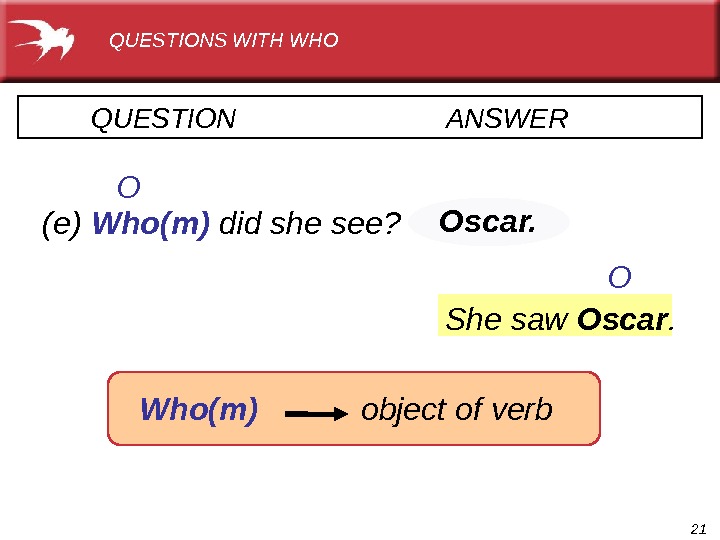Click bold "Who(m)" in question (e)

150,224
